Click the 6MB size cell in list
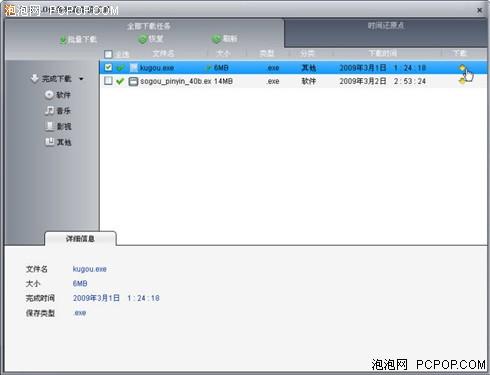Screen dimensions: 490x375 point(221,68)
